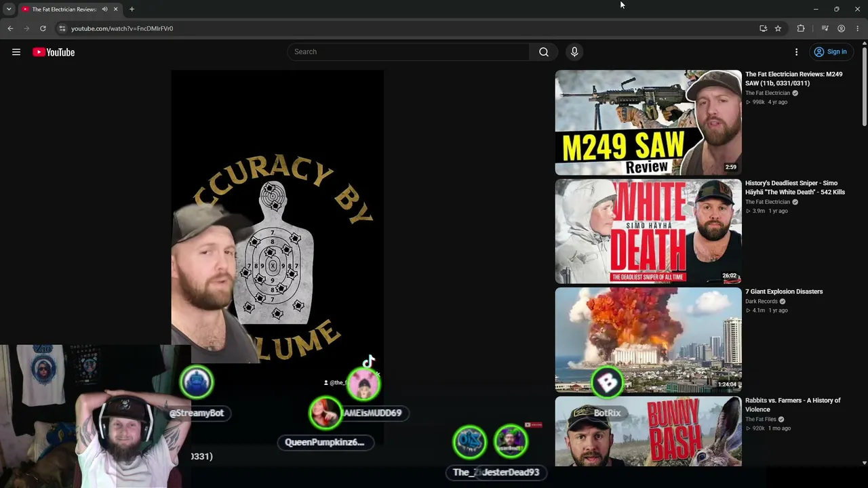868x488 pixels.
Task: Click the '4.1m 1 yr ago' view count
Action: 767,310
